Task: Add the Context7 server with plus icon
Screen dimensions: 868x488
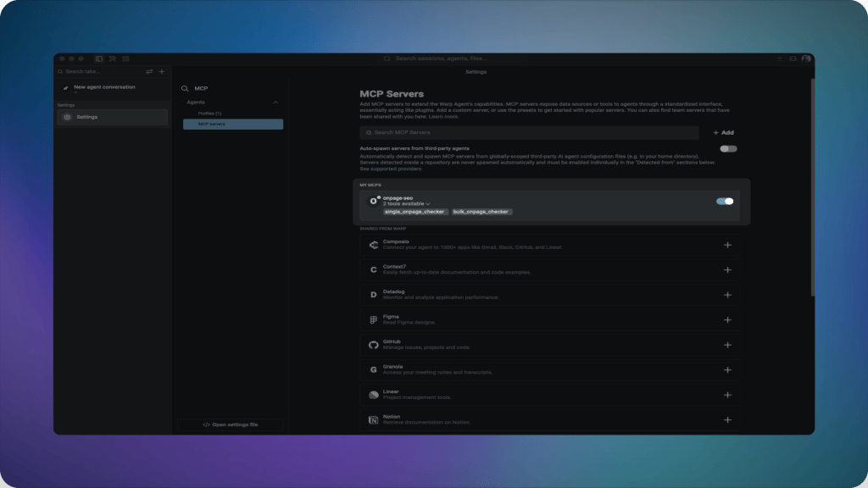Action: pyautogui.click(x=727, y=270)
